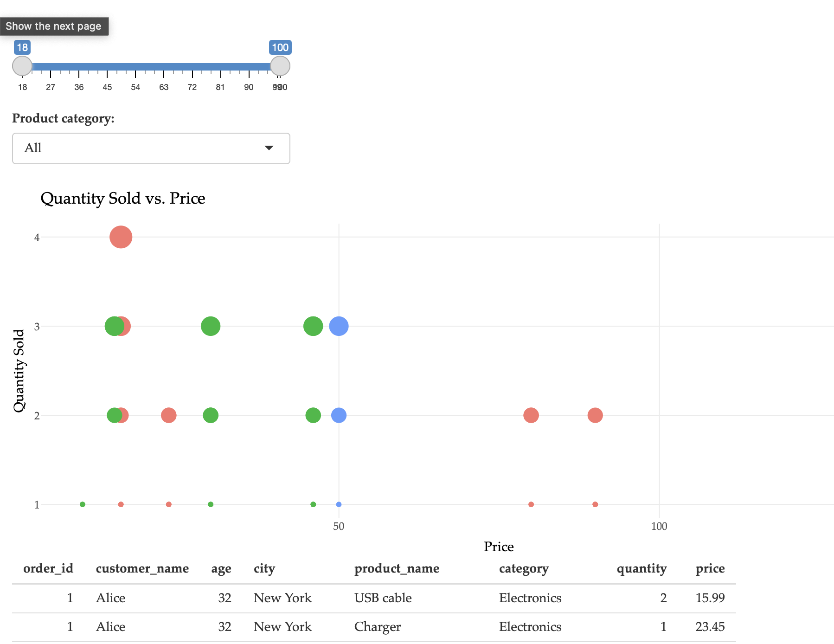834x644 pixels.
Task: Click the left slider handle at 18
Action: point(22,66)
